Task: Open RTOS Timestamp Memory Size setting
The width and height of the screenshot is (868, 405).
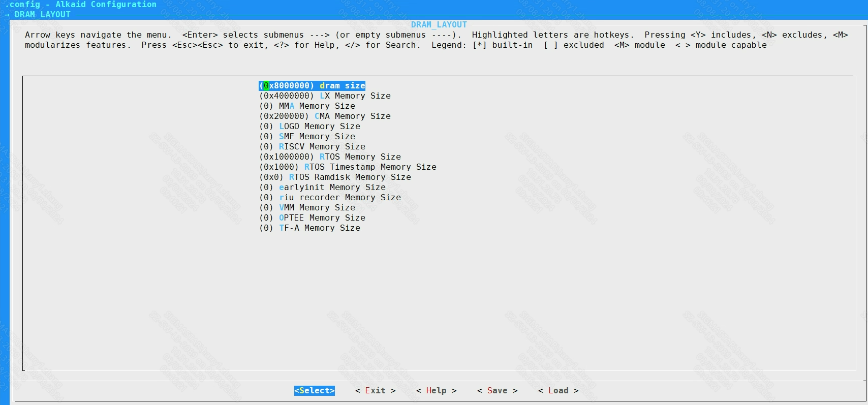Action: coord(348,167)
